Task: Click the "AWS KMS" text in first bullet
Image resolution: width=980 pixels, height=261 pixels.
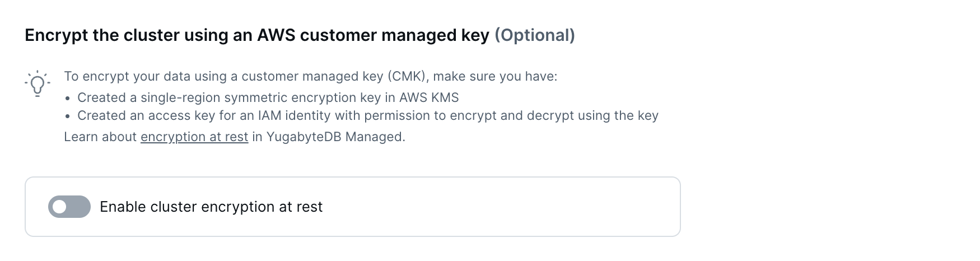Action: pos(429,97)
